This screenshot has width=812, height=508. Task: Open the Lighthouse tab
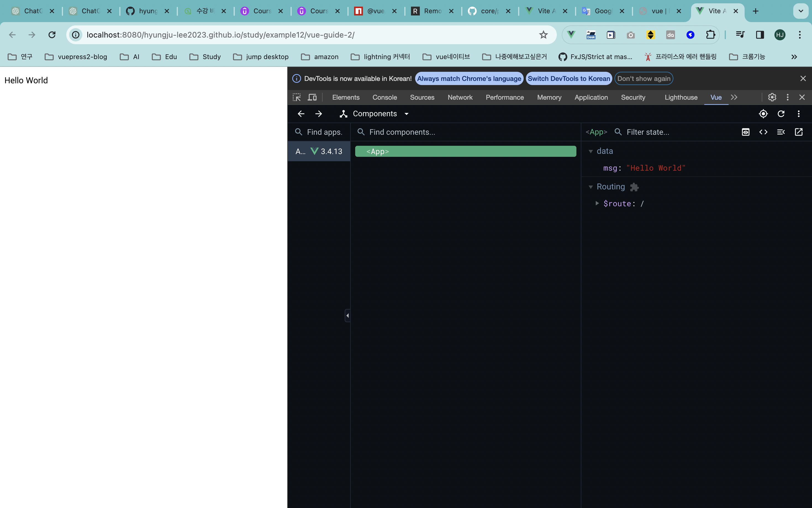(x=681, y=97)
